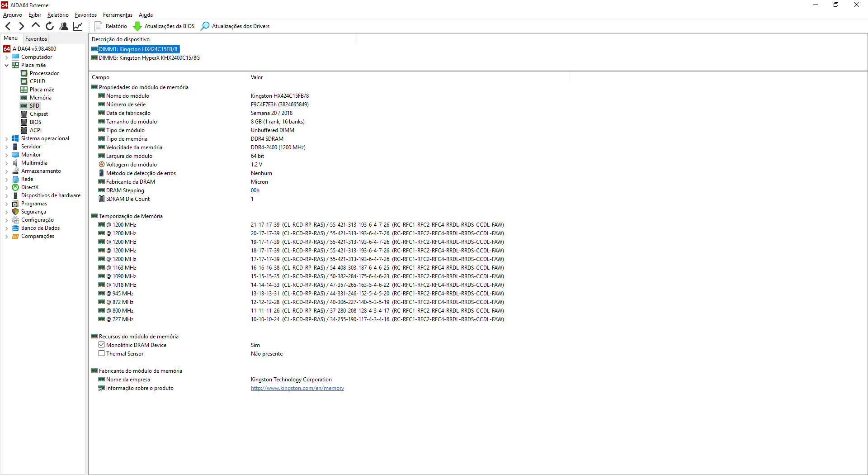868x475 pixels.
Task: Expand the Sistema operacional node
Action: pyautogui.click(x=6, y=138)
